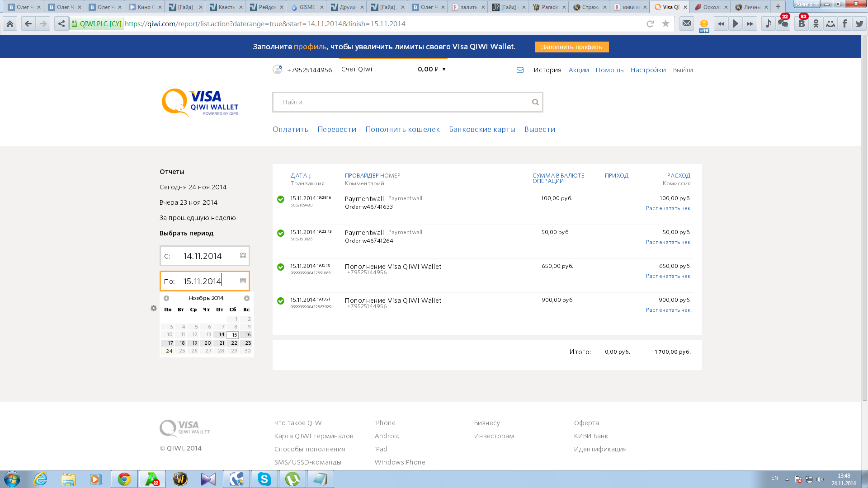Click the next track fast-forward button
This screenshot has width=868, height=488.
750,24
